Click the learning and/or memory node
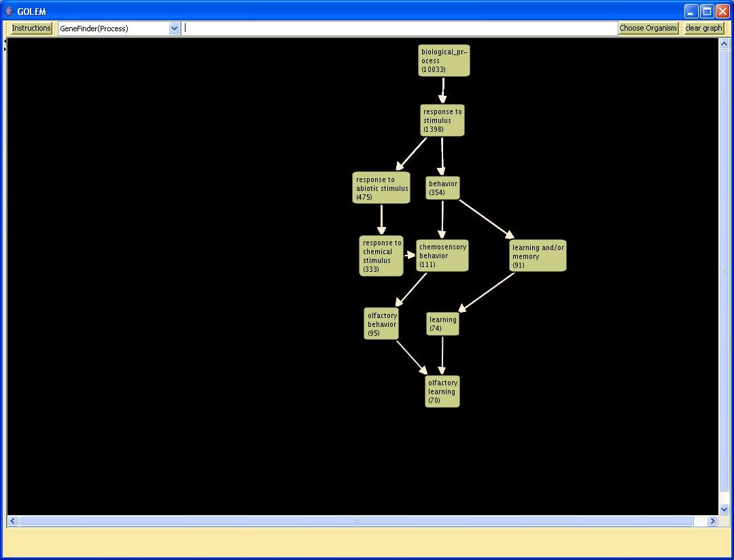This screenshot has width=734, height=560. tap(538, 256)
